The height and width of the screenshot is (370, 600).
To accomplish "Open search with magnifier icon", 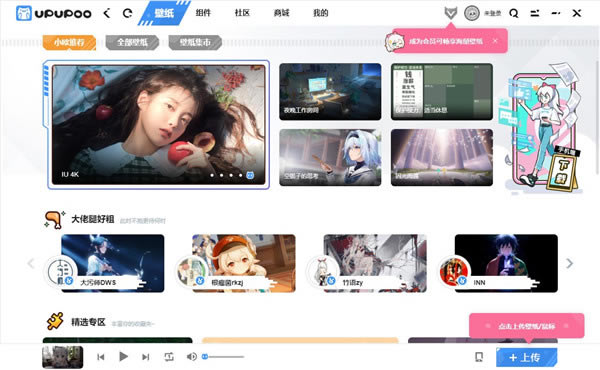I will [514, 13].
